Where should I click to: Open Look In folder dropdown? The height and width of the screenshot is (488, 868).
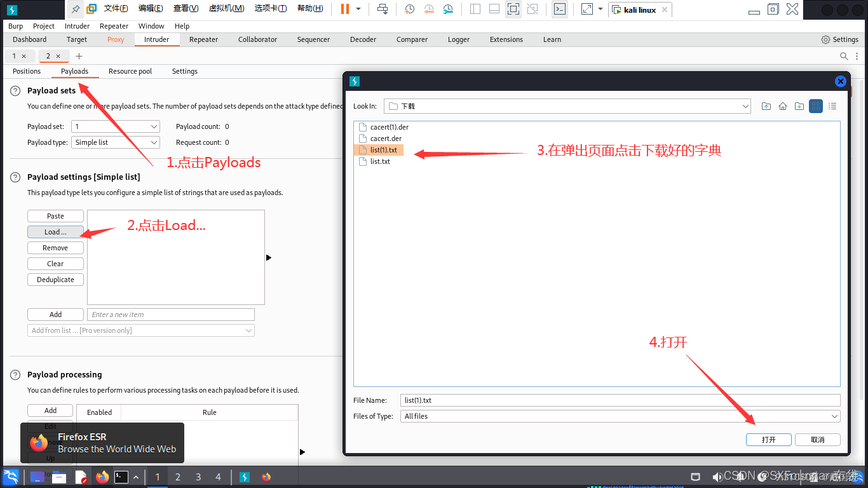tap(567, 106)
